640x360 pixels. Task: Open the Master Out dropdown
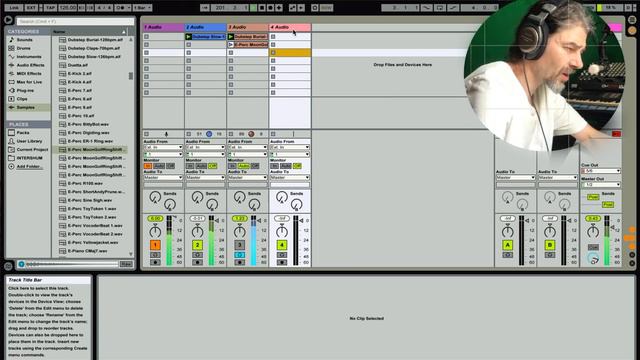[600, 184]
